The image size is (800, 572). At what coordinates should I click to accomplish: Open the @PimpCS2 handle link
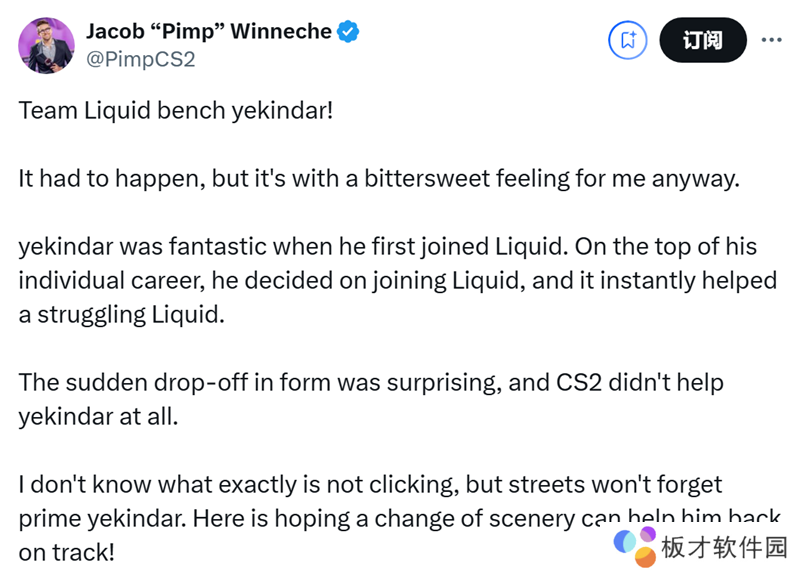(140, 59)
